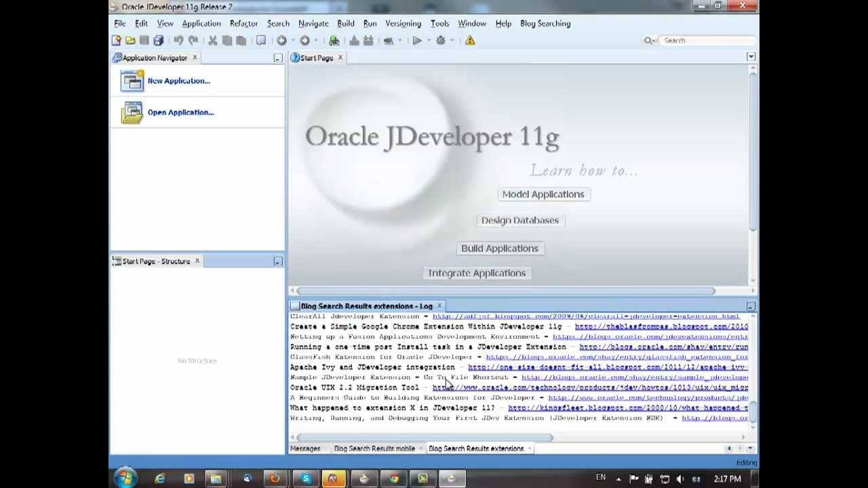The height and width of the screenshot is (488, 868).
Task: Click the Save All toolbar icon
Action: tap(158, 41)
